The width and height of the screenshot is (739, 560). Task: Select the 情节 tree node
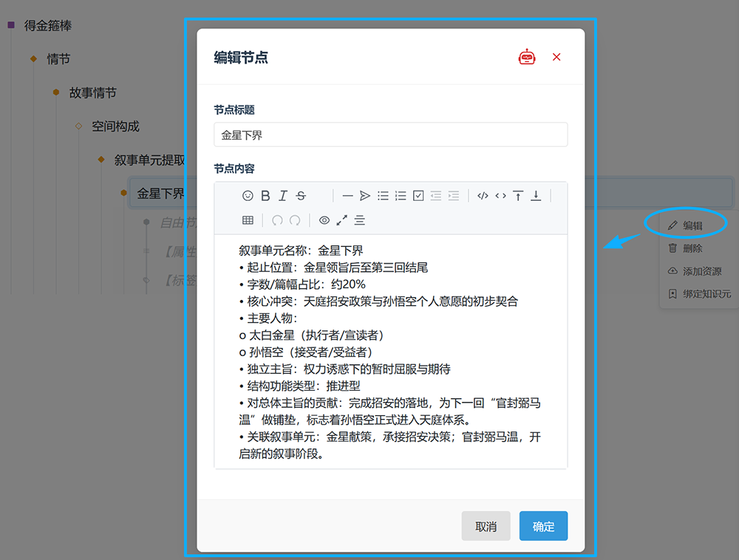[58, 59]
